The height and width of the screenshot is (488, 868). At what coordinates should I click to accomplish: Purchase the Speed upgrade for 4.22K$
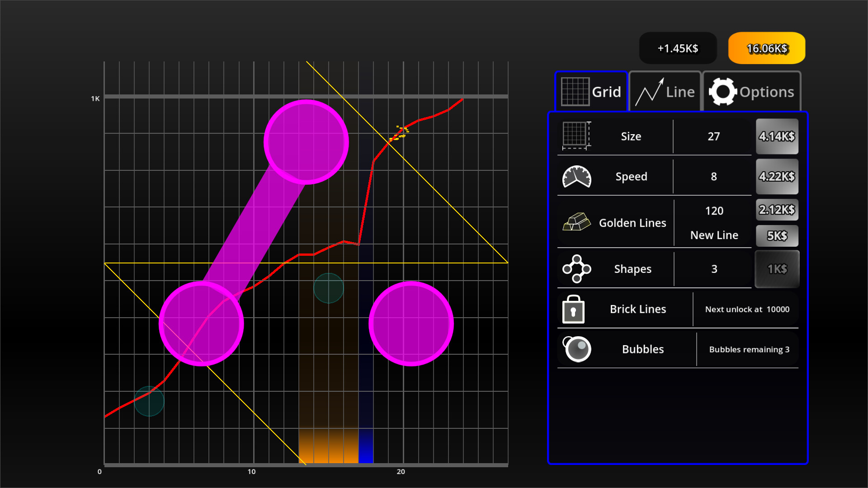[777, 177]
